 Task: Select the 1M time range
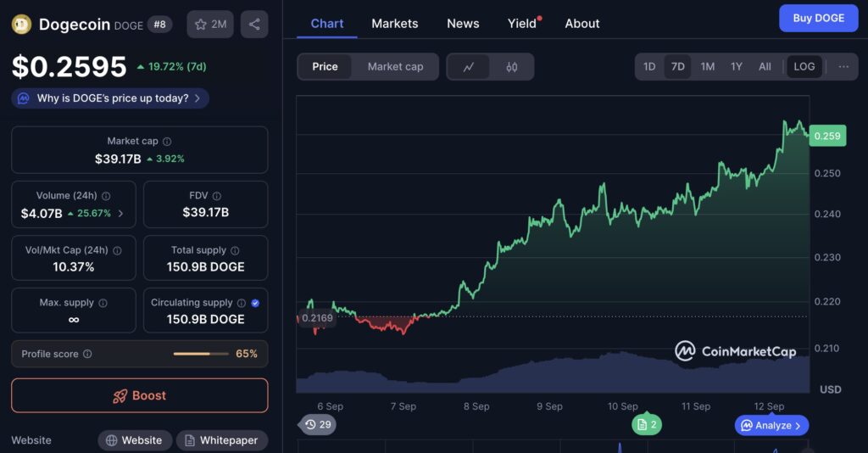[708, 66]
